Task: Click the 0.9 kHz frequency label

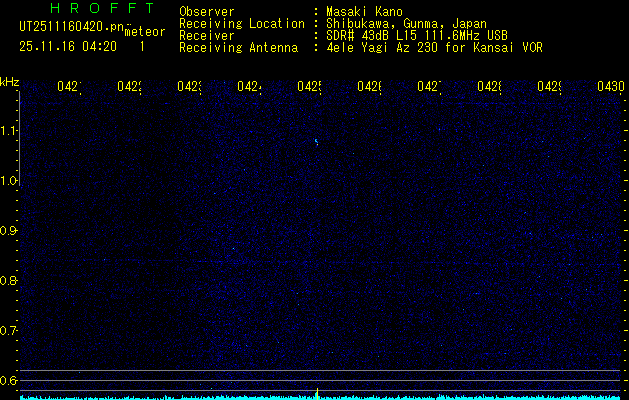Action: pos(8,231)
